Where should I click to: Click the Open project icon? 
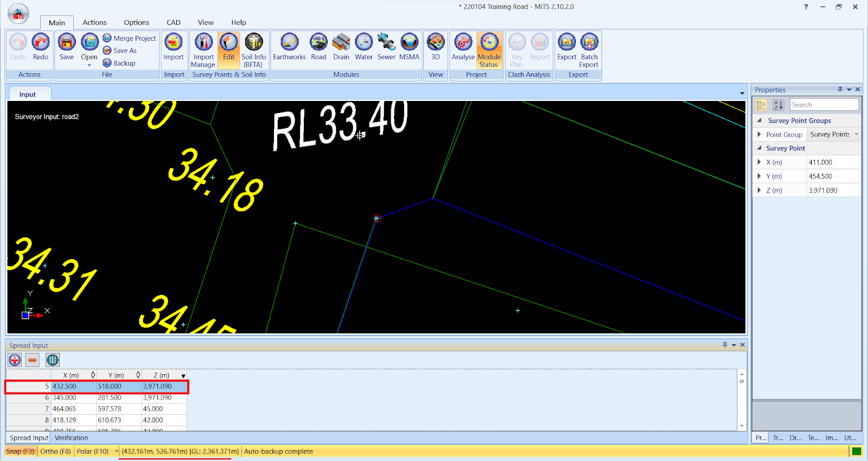[x=90, y=42]
